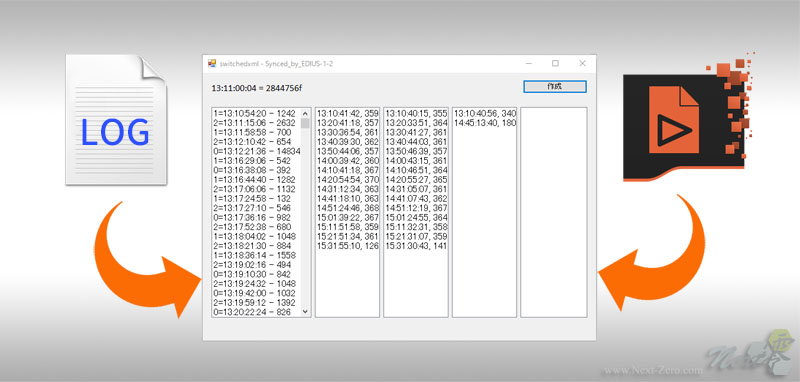Select entry 14:51:24:46, 368
The width and height of the screenshot is (800, 382).
coord(347,208)
